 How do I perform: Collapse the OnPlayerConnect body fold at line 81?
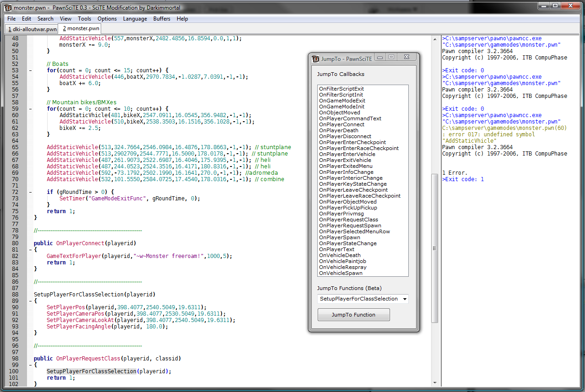pyautogui.click(x=30, y=250)
